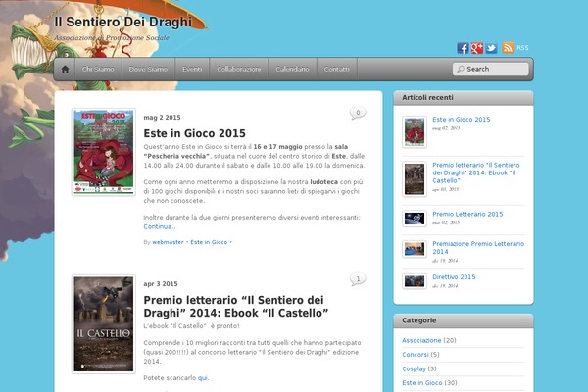This screenshot has height=392, width=588.
Task: Click the mag 2 2015 post date
Action: [162, 118]
